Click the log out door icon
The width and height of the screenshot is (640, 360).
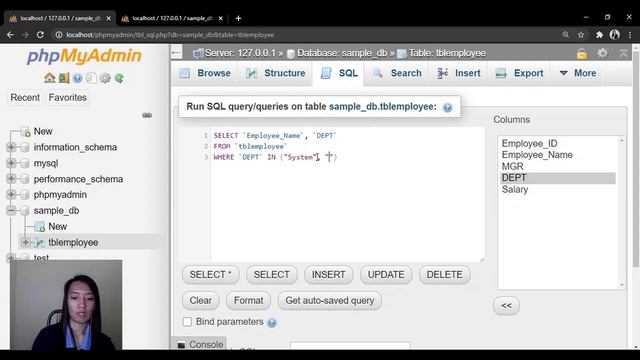tap(64, 78)
